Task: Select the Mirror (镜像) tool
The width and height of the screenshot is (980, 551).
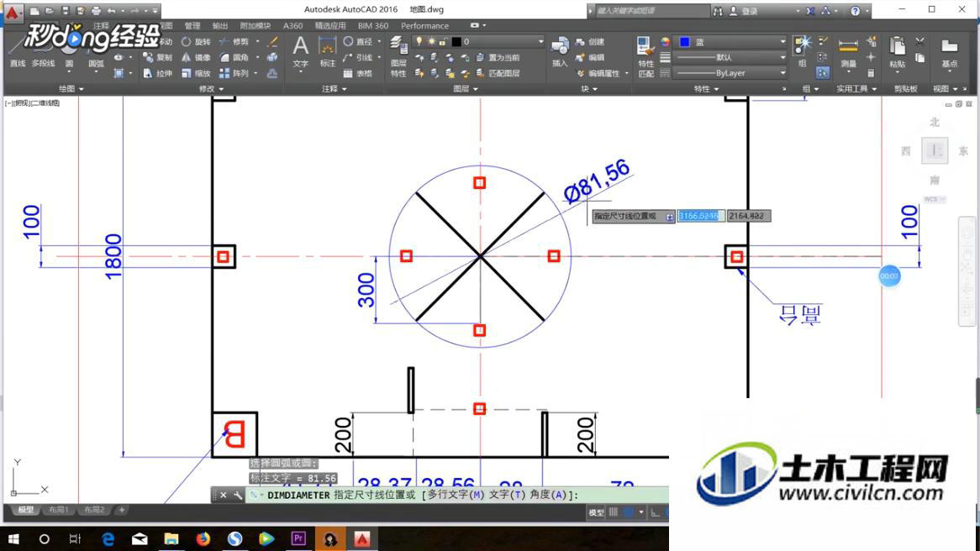Action: (x=196, y=57)
